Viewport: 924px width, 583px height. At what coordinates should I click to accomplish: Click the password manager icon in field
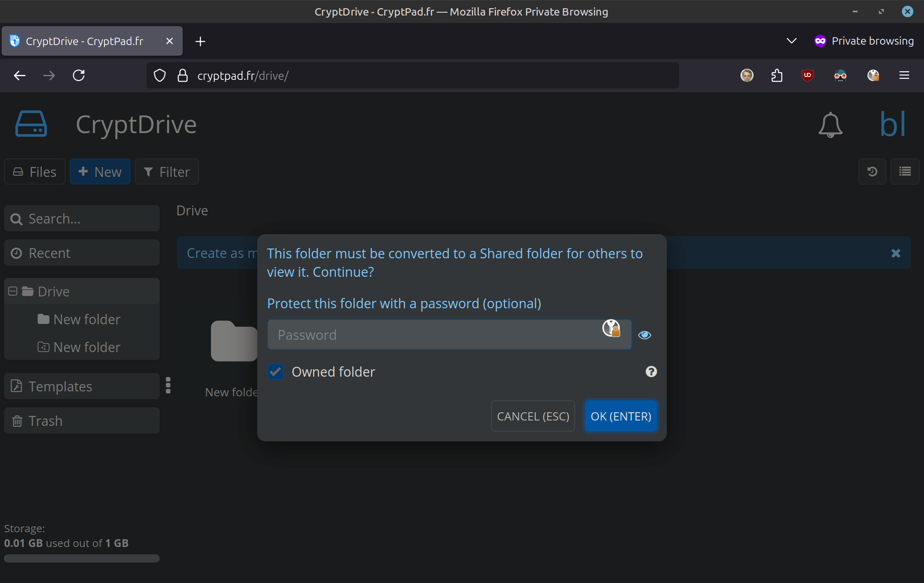[x=611, y=328]
